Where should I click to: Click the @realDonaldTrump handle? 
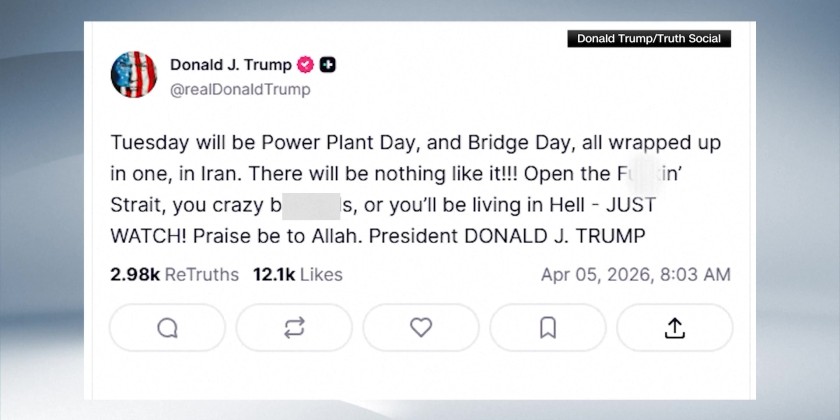coord(240,89)
